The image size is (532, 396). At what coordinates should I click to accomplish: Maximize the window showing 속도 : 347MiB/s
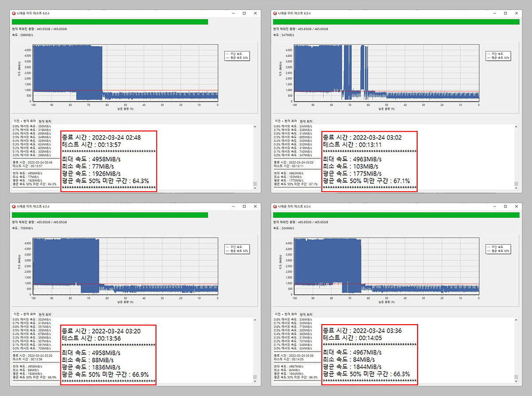tap(505, 13)
